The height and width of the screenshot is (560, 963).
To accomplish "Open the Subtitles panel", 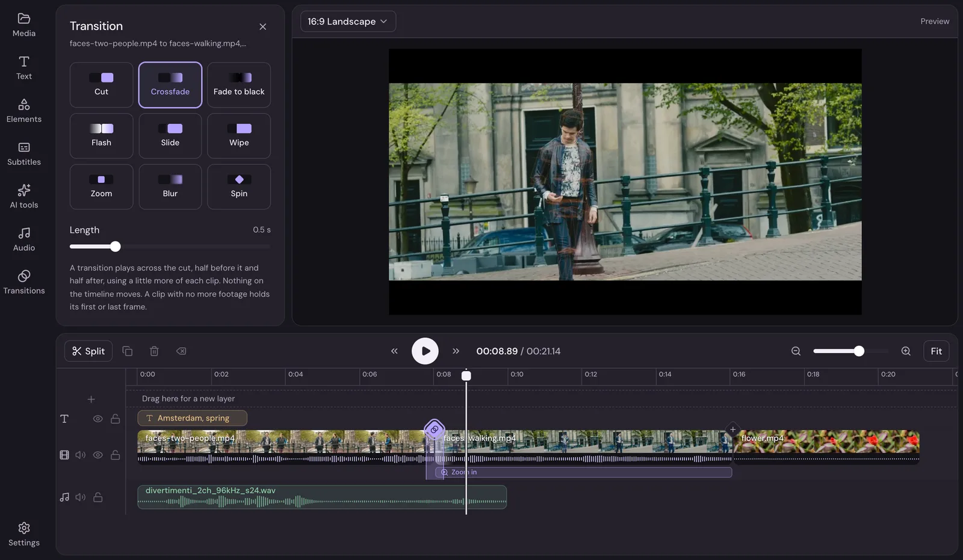I will (24, 154).
